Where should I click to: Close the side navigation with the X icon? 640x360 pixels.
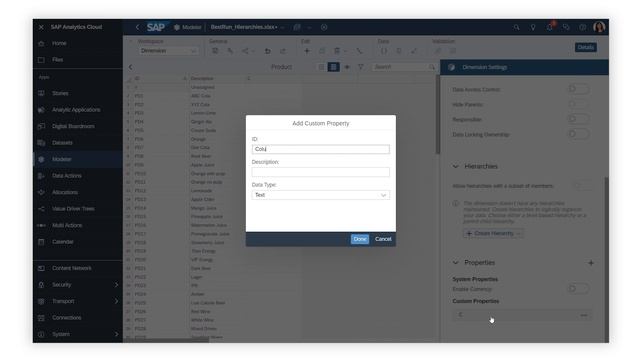coord(41,27)
